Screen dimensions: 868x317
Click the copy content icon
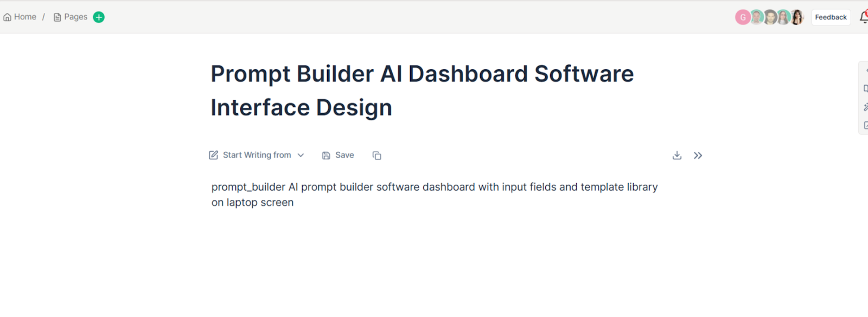tap(377, 156)
